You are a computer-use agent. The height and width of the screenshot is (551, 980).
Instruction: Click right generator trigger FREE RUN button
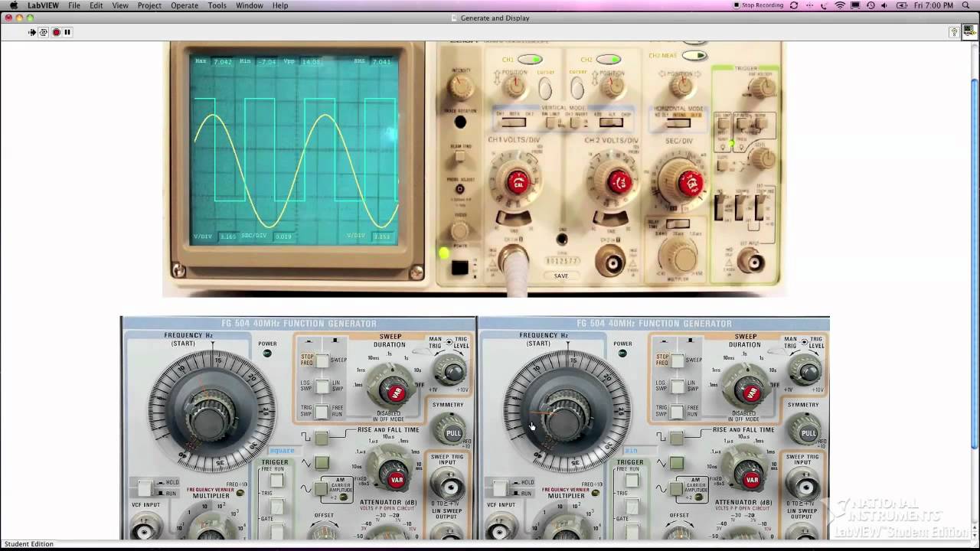pos(632,481)
